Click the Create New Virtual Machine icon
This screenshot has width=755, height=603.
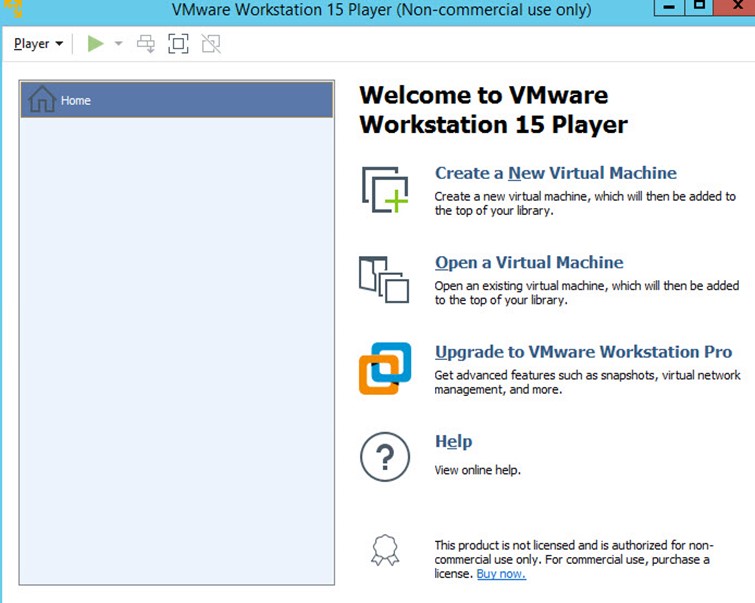coord(385,190)
